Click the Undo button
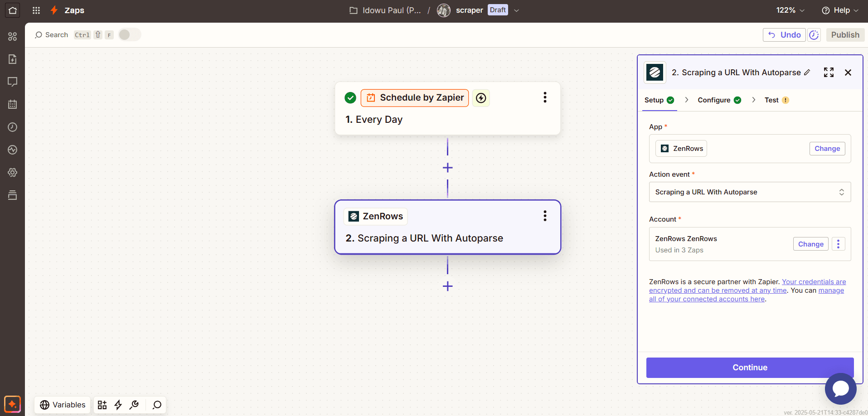868x416 pixels. pos(784,35)
